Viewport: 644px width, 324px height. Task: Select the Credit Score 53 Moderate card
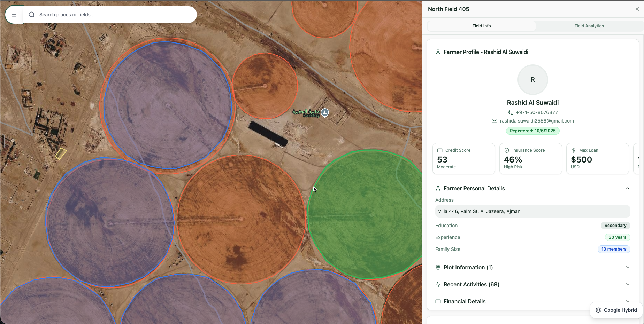(x=463, y=159)
